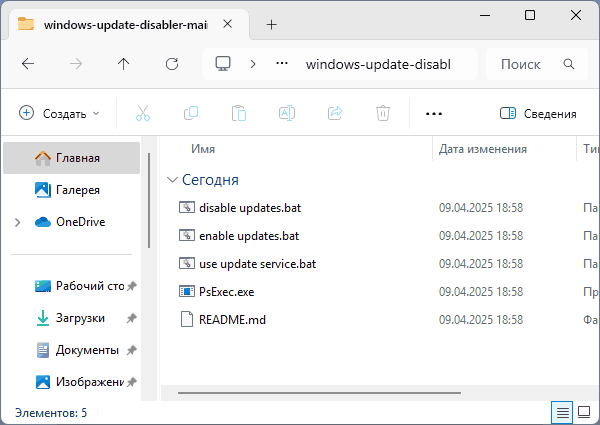Click the Copy icon in toolbar
This screenshot has height=425, width=600.
(191, 113)
